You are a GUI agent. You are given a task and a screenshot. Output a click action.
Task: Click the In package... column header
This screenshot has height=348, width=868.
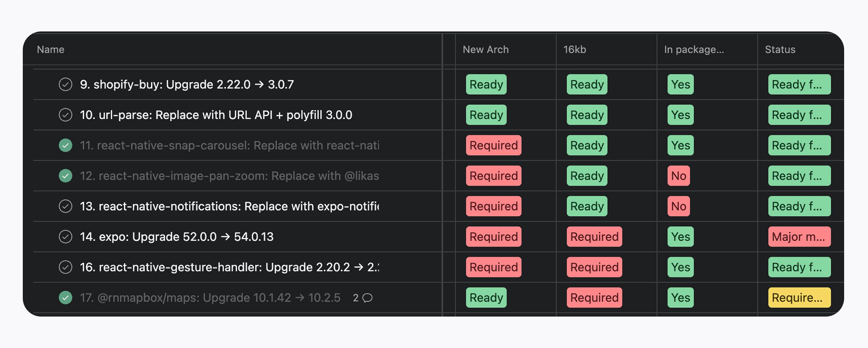point(694,50)
